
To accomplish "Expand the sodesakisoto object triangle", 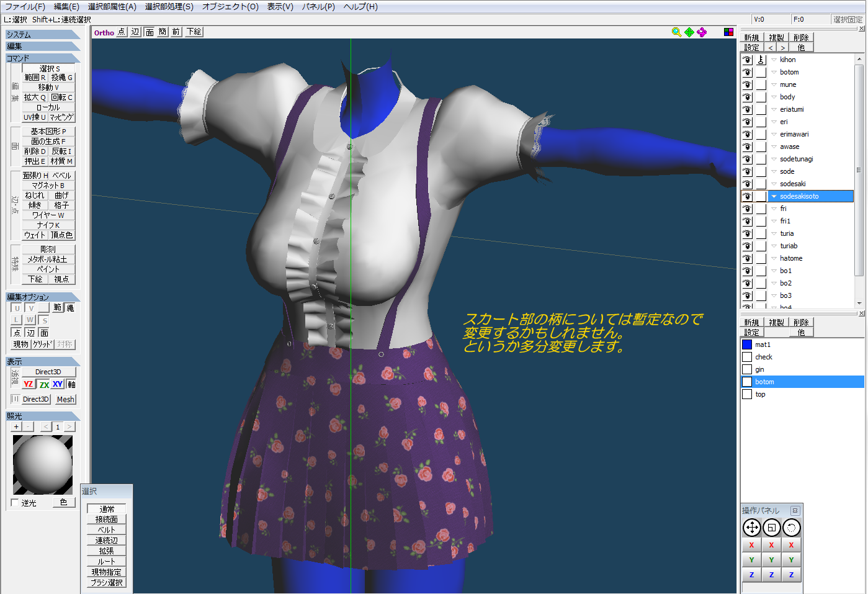I will pos(774,196).
